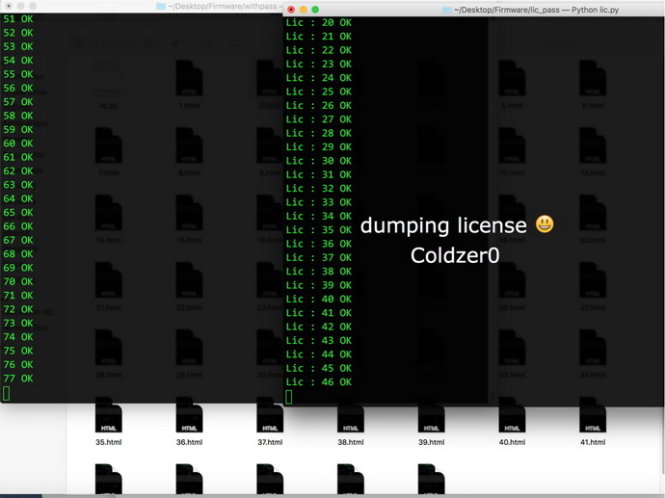Screen dimensions: 665x498
Task: Click the 'Lic : 41 OK' terminal line
Action: tap(319, 313)
